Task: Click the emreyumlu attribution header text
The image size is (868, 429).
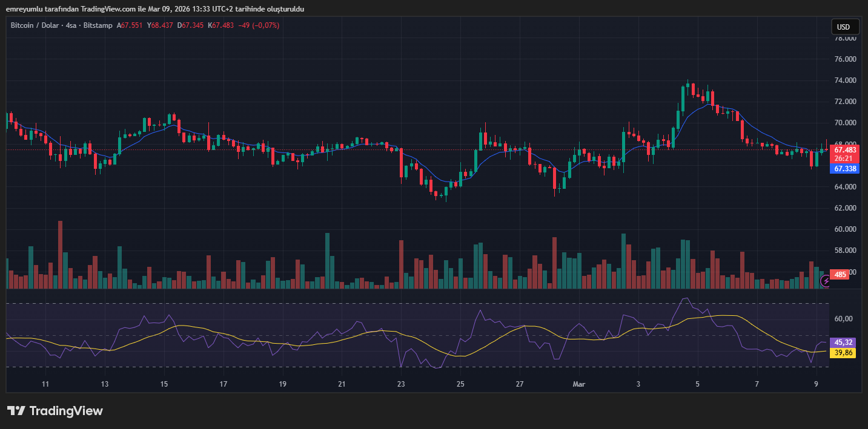Action: pyautogui.click(x=154, y=9)
